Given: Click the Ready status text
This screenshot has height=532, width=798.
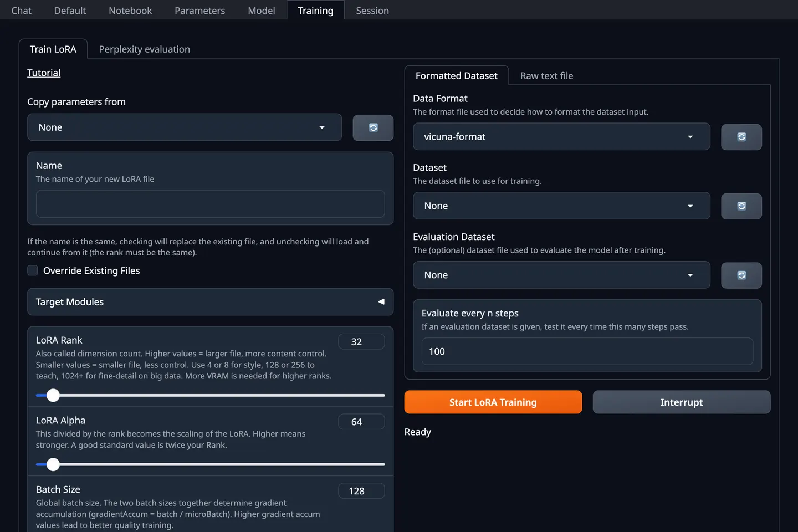Looking at the screenshot, I should pyautogui.click(x=418, y=432).
